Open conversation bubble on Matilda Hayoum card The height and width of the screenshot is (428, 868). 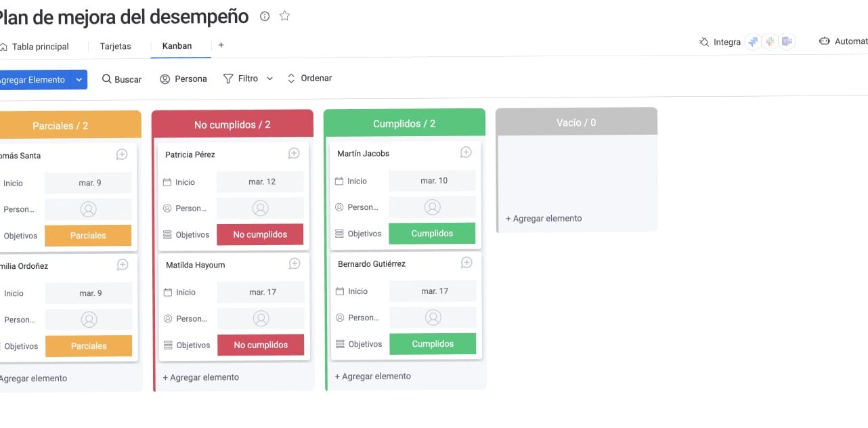pyautogui.click(x=295, y=263)
